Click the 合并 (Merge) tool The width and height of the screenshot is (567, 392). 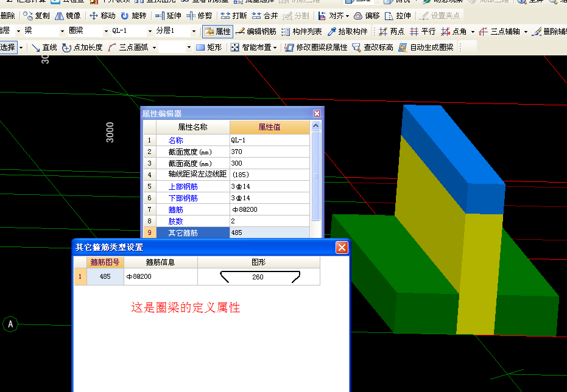click(x=265, y=16)
